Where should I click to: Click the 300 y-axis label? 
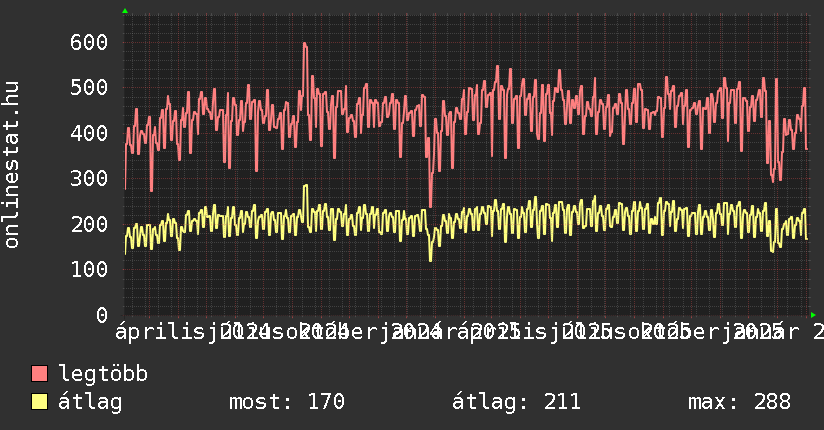click(x=89, y=178)
